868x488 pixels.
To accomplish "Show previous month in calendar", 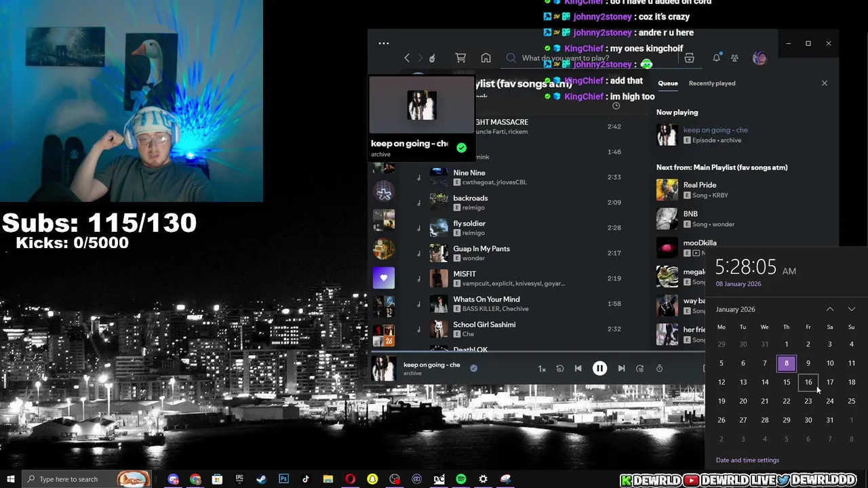I will (829, 309).
